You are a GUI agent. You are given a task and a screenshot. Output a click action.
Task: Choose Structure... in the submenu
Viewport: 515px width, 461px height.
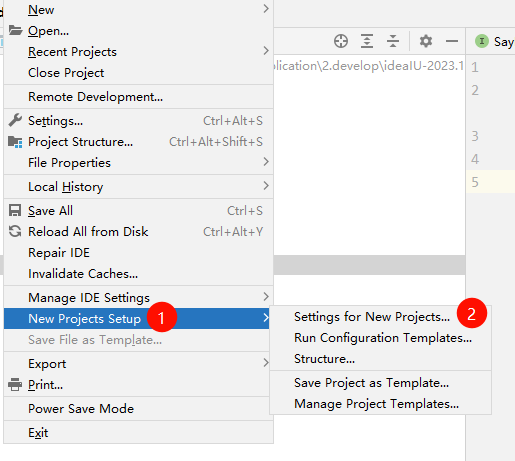pos(380,359)
